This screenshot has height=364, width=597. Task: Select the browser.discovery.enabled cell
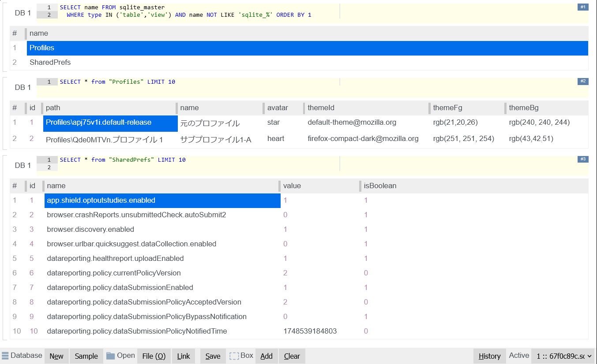[90, 230]
